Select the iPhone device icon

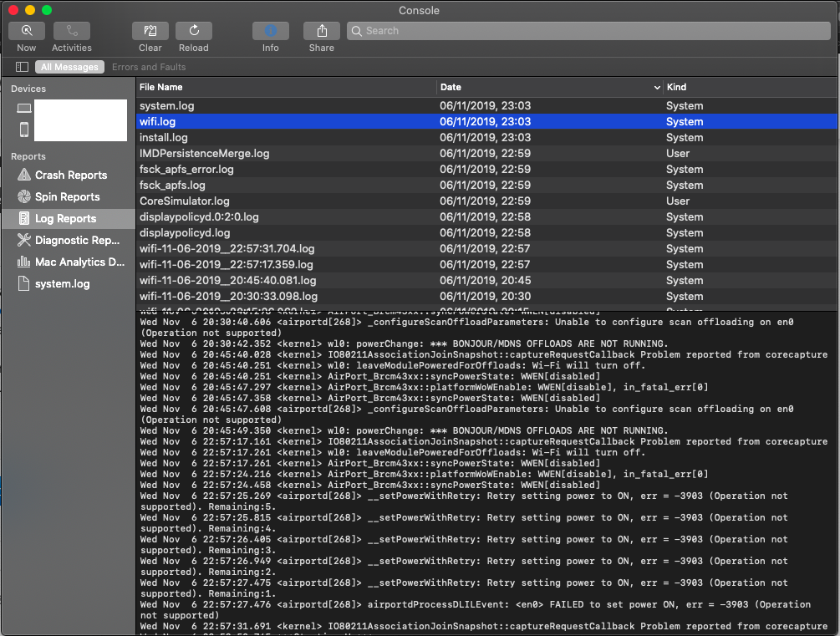[x=24, y=130]
